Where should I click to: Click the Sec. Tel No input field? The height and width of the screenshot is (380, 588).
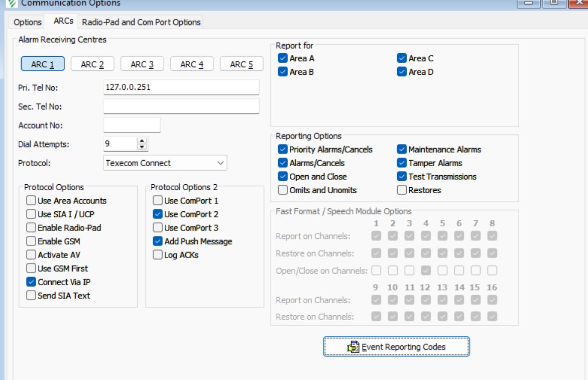pyautogui.click(x=181, y=106)
